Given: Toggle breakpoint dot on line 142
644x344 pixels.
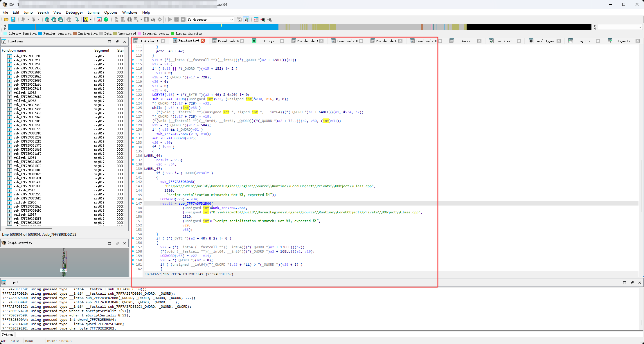Looking at the screenshot, I should pyautogui.click(x=133, y=182).
